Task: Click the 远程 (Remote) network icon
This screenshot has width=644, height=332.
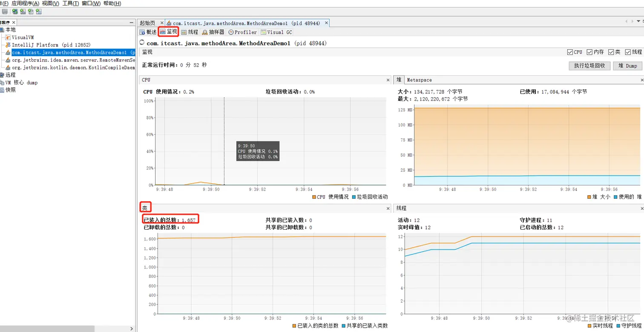Action: tap(2, 75)
